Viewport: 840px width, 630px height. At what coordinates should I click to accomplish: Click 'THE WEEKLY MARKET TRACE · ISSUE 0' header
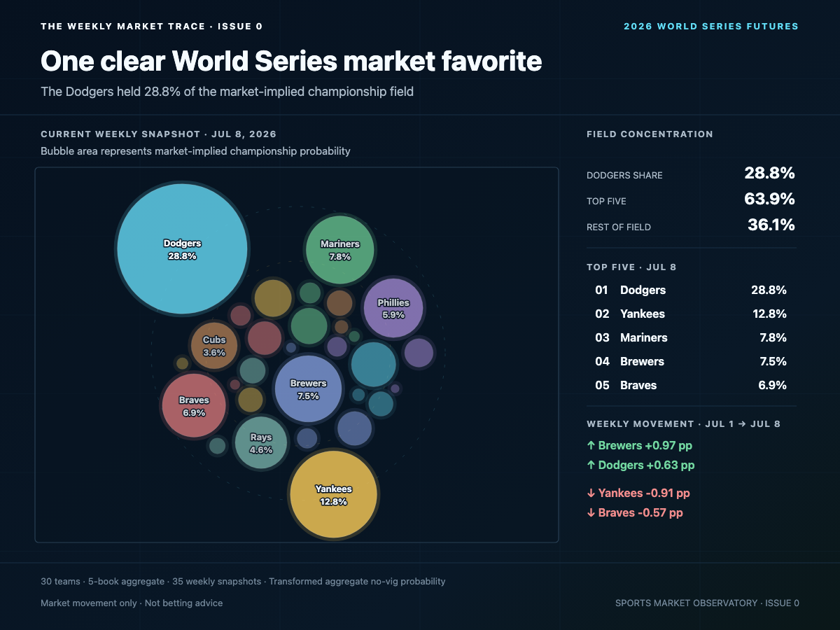pos(152,27)
